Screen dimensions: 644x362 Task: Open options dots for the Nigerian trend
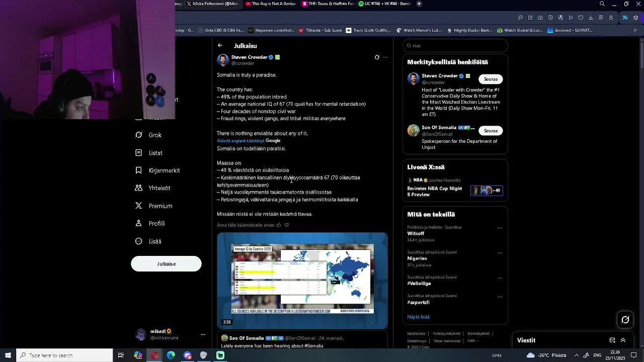(500, 253)
